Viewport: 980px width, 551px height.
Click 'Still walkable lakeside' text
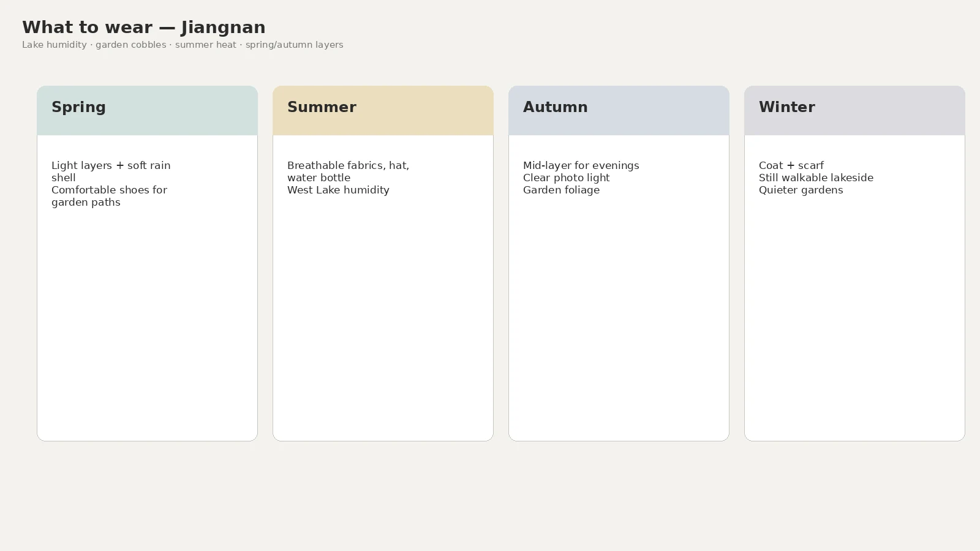point(816,178)
